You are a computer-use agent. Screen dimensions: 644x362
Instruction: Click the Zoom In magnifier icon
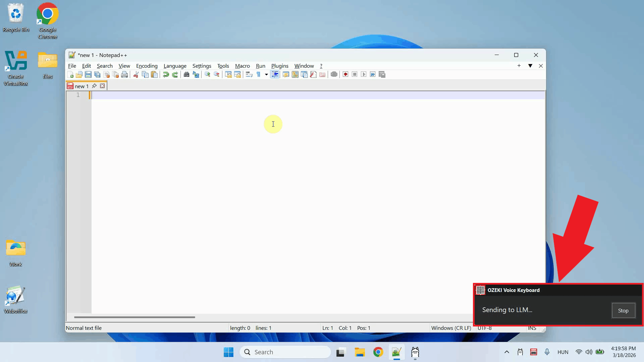(x=207, y=74)
